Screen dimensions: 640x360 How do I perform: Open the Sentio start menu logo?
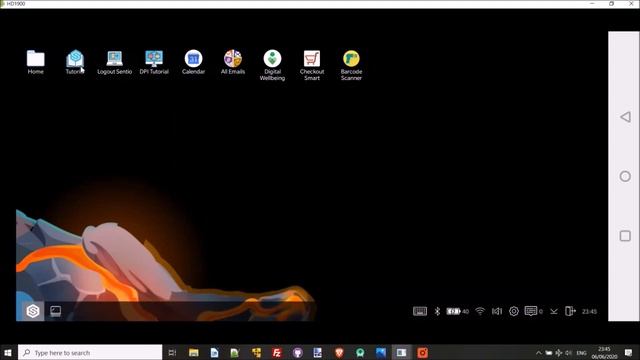[33, 311]
